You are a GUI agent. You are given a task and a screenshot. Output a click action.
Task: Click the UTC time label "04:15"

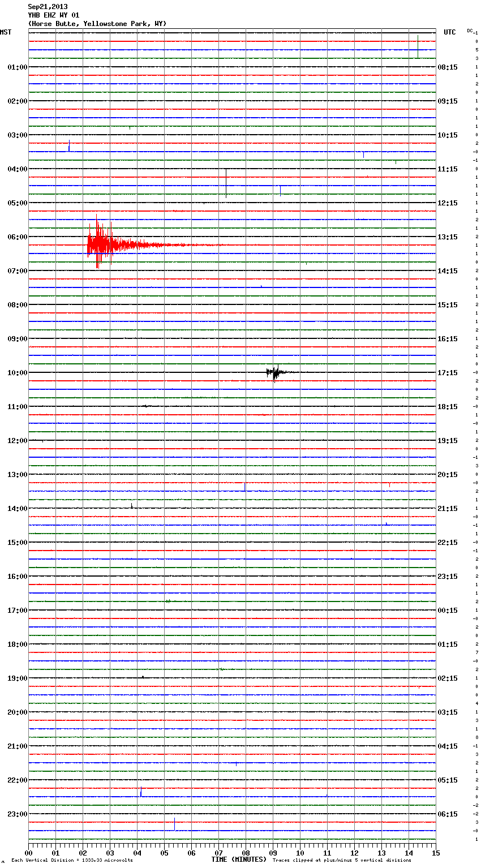[x=448, y=746]
